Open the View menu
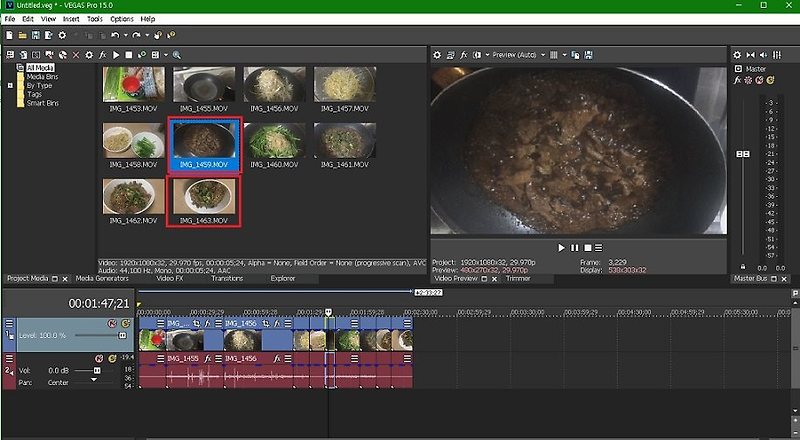This screenshot has width=800, height=440. click(48, 19)
